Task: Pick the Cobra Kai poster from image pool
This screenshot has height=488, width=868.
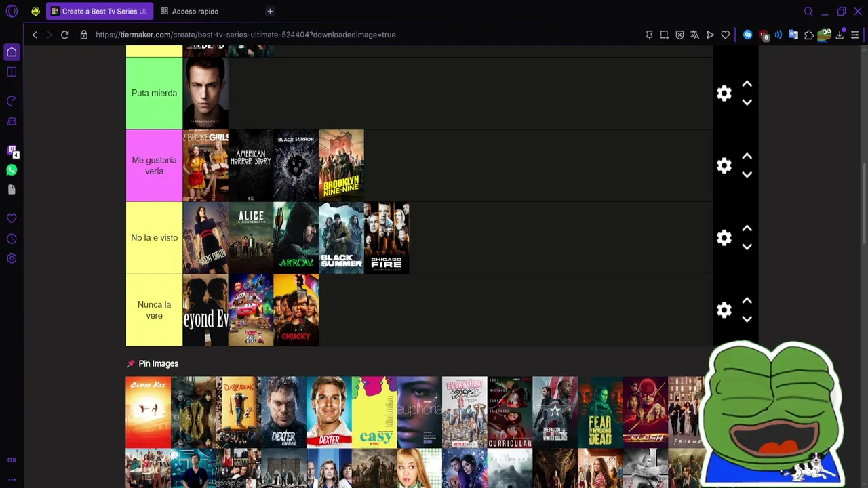Action: point(148,412)
